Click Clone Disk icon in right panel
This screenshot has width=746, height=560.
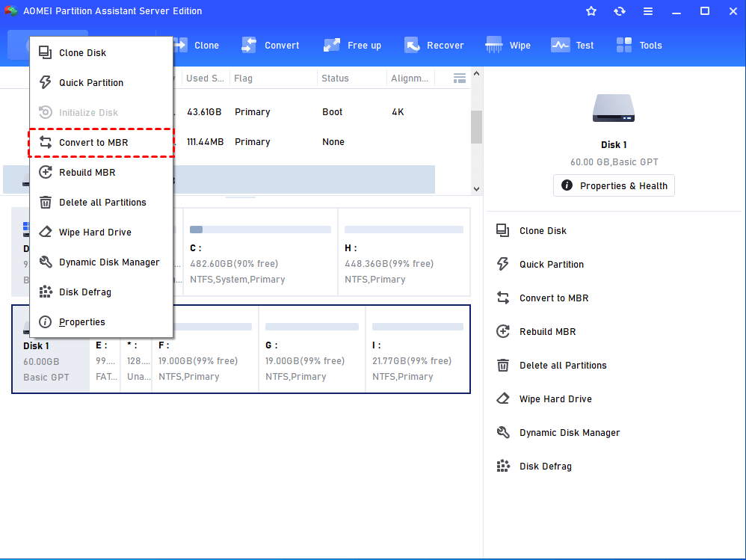pyautogui.click(x=503, y=230)
